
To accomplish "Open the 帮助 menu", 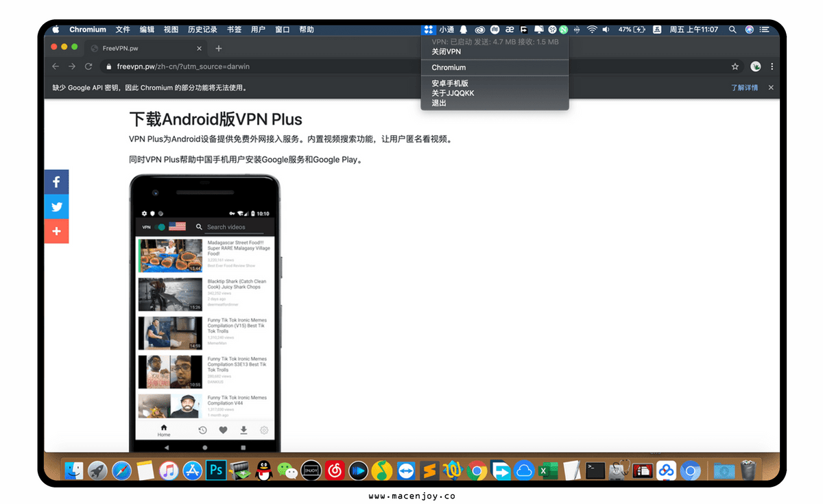I will tap(306, 29).
